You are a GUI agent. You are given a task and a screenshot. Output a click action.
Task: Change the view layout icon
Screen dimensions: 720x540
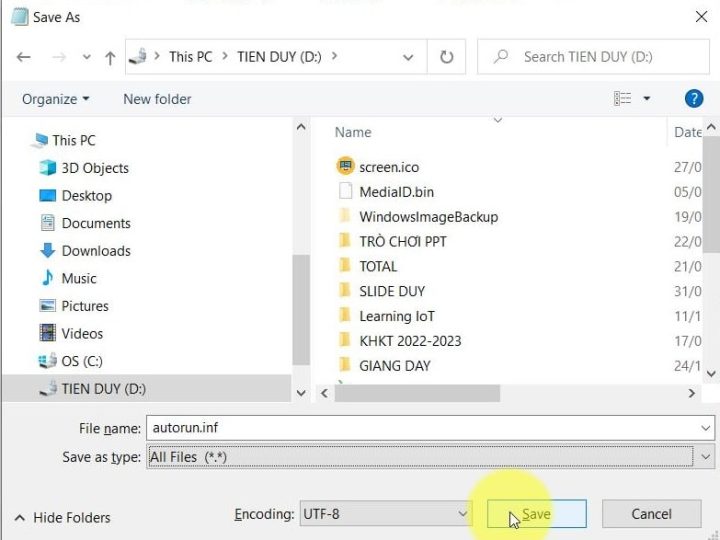point(623,98)
